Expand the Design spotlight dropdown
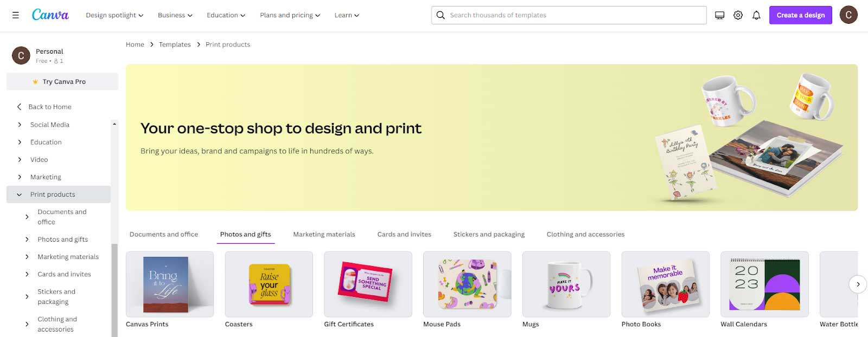 click(114, 15)
